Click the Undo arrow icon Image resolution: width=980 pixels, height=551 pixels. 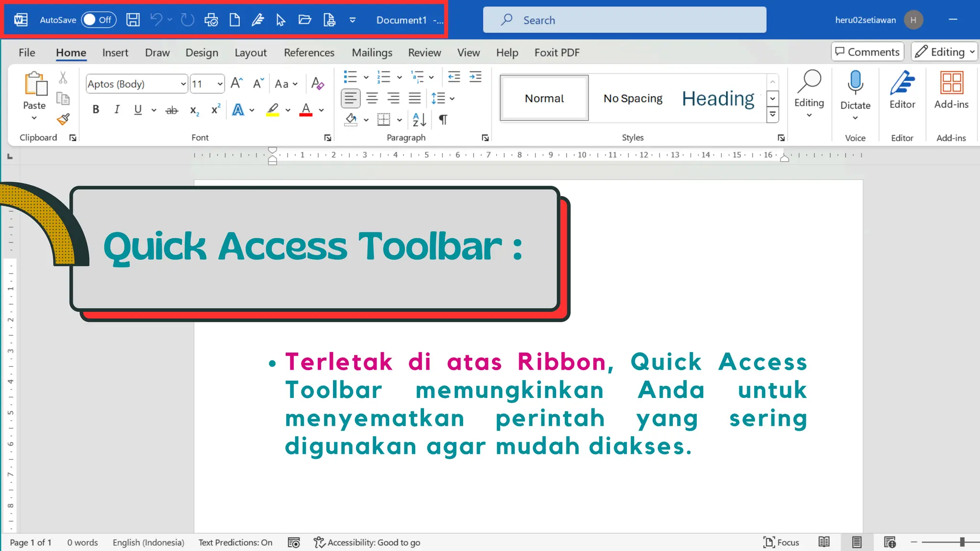point(156,20)
